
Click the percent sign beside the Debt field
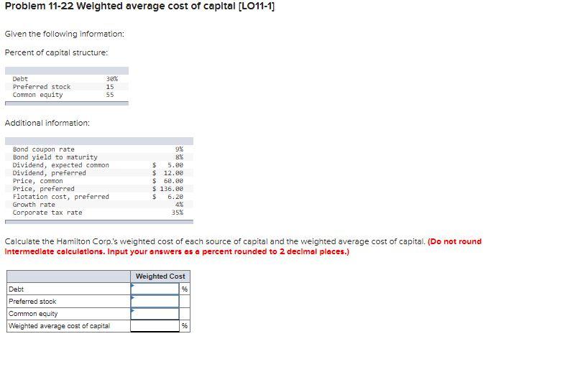(x=185, y=289)
